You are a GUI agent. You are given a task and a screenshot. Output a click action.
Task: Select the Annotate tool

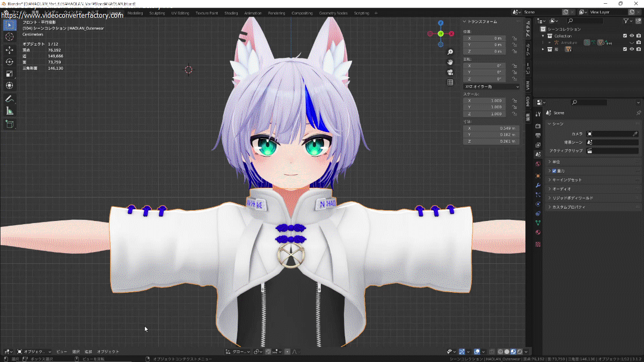click(x=9, y=99)
